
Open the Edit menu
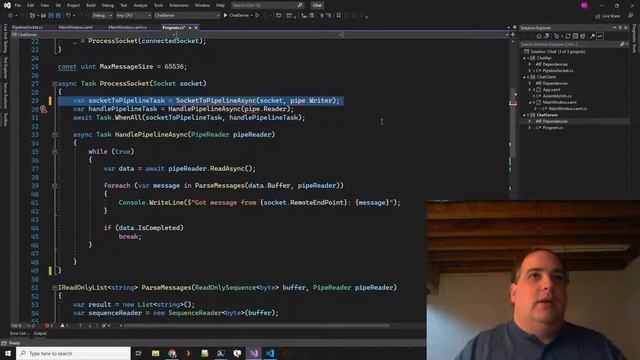tap(31, 5)
